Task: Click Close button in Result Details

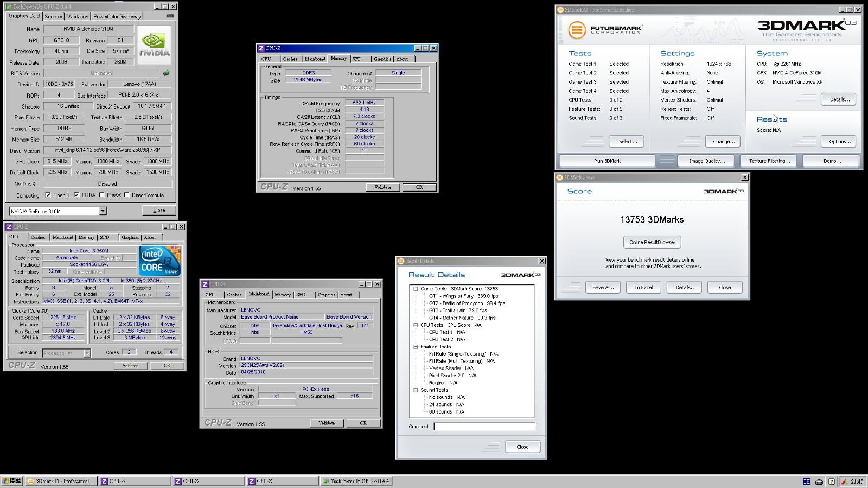Action: pyautogui.click(x=522, y=447)
